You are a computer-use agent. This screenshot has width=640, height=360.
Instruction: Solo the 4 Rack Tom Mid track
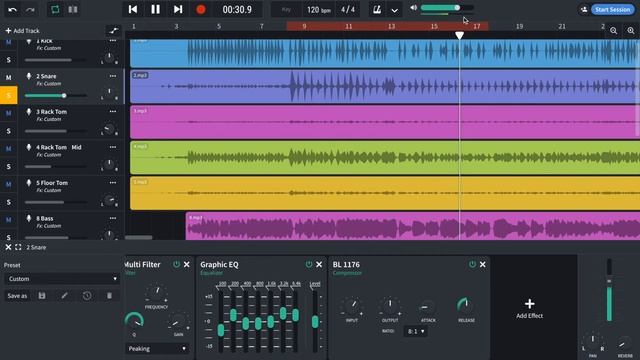9,167
